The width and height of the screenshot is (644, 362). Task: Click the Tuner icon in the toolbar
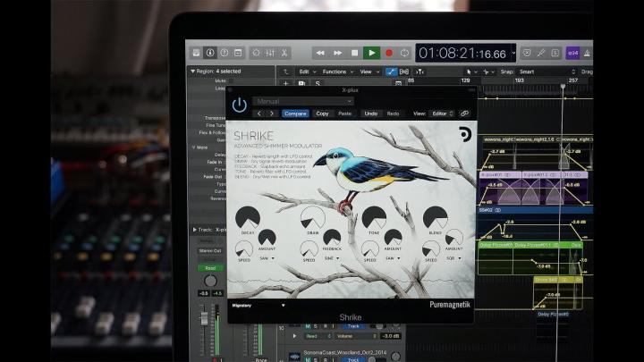point(541,53)
